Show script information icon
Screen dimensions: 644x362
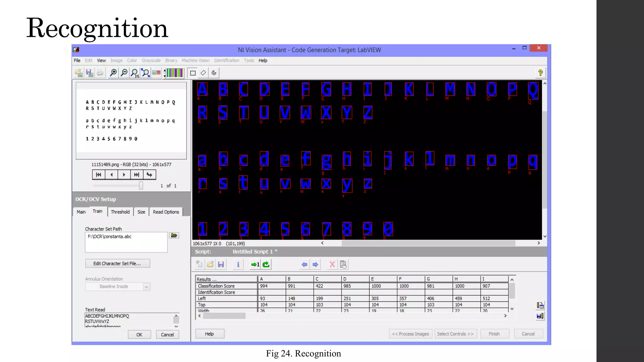click(238, 264)
